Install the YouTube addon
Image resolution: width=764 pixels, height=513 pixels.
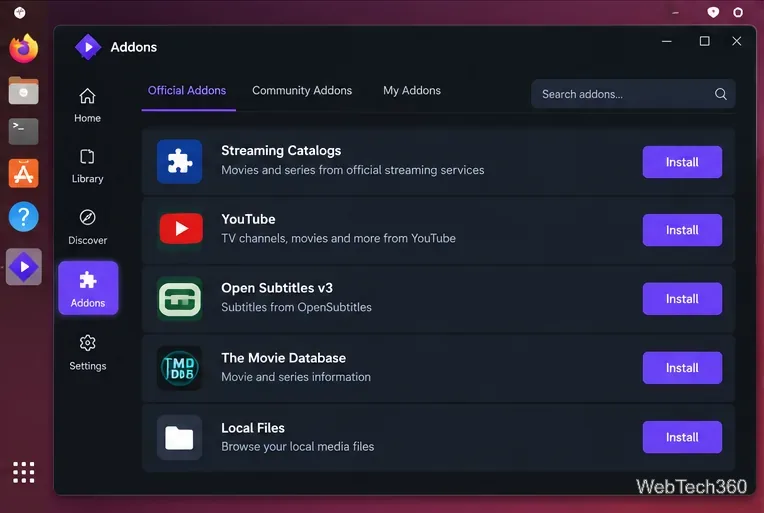click(x=682, y=230)
